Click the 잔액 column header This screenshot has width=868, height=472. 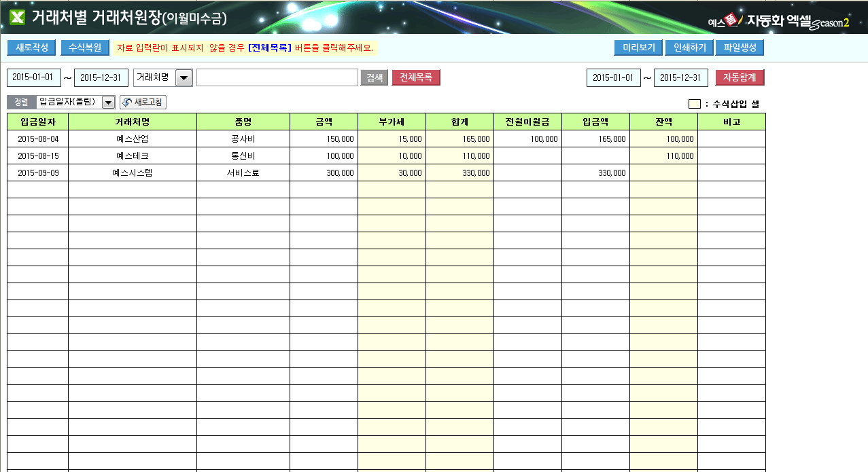[664, 122]
